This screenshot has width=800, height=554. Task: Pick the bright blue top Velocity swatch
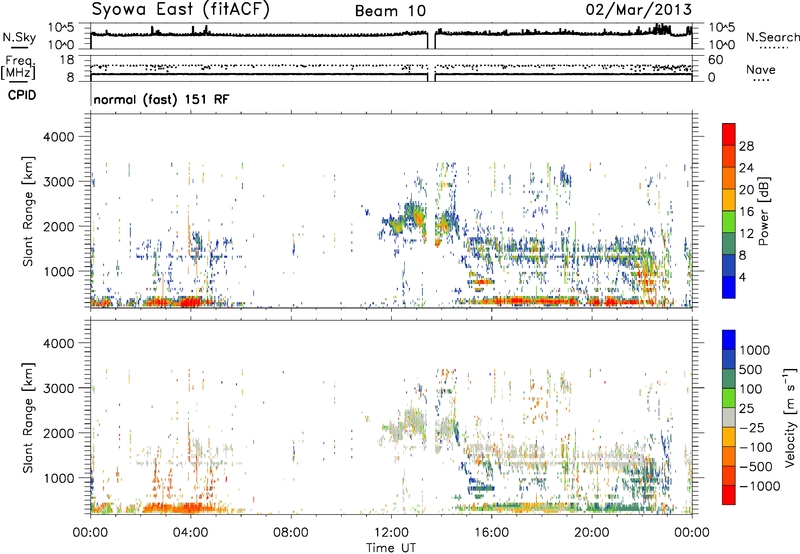pos(729,340)
